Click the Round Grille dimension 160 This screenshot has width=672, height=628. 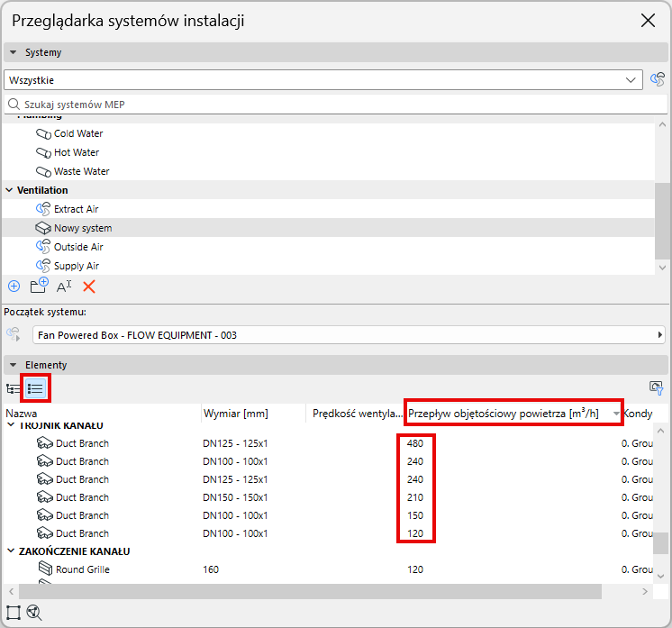click(x=211, y=569)
